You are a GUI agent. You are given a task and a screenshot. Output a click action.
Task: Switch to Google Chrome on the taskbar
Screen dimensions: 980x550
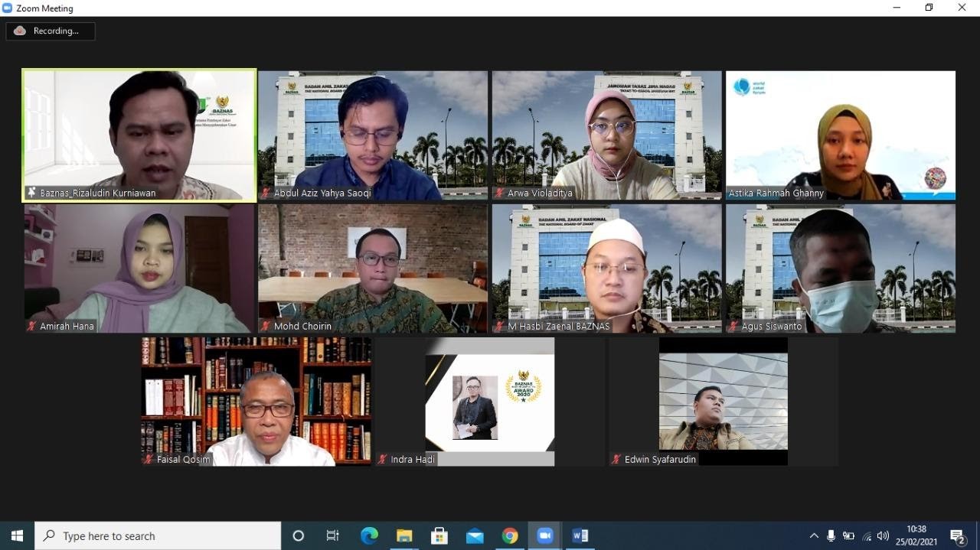click(510, 535)
